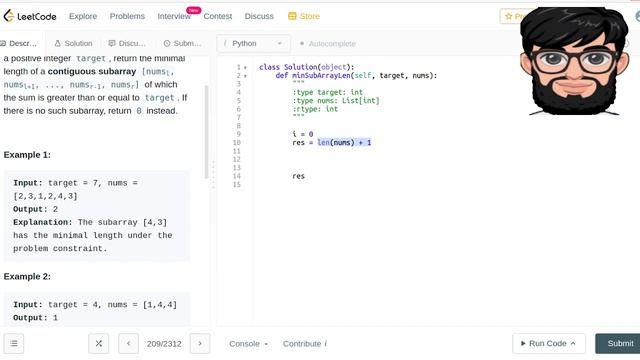
Task: Click the panel divider drag handle
Action: click(213, 175)
